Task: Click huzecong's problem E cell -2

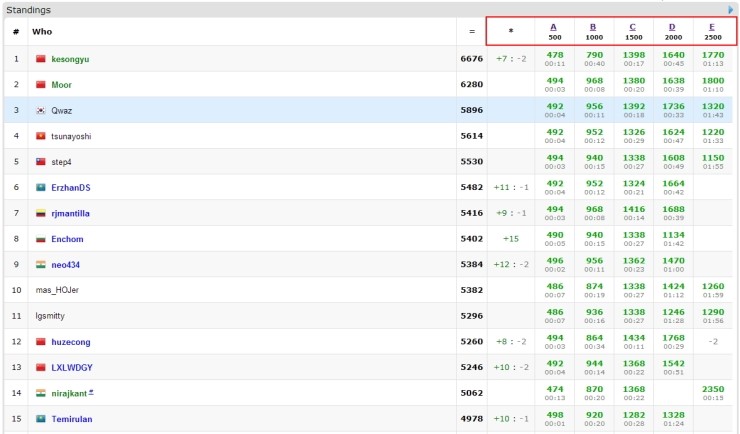Action: point(713,342)
